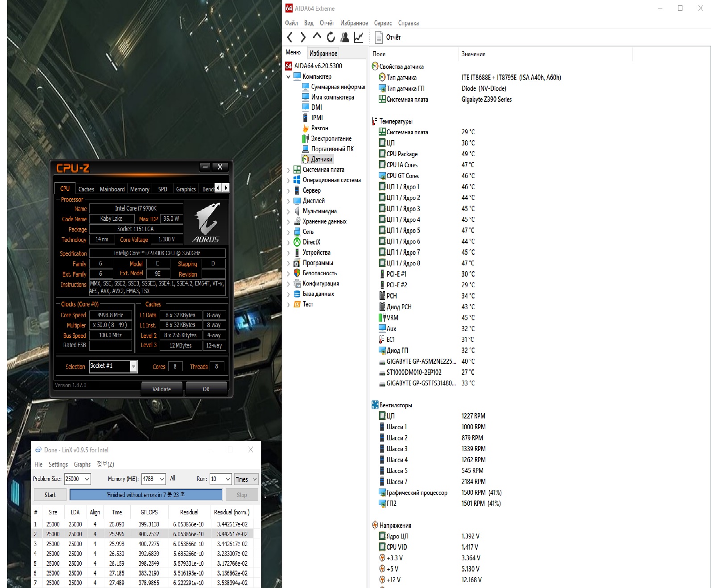The image size is (711, 588).
Task: Click the Сеть network tree icon
Action: 297,232
